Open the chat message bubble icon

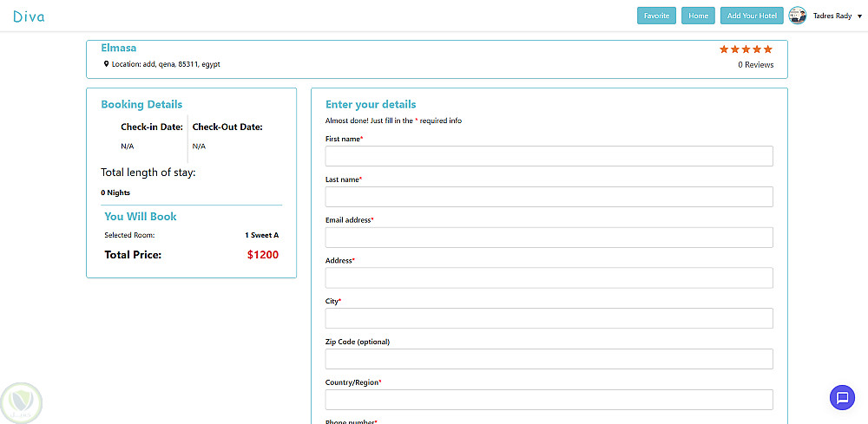click(x=841, y=398)
